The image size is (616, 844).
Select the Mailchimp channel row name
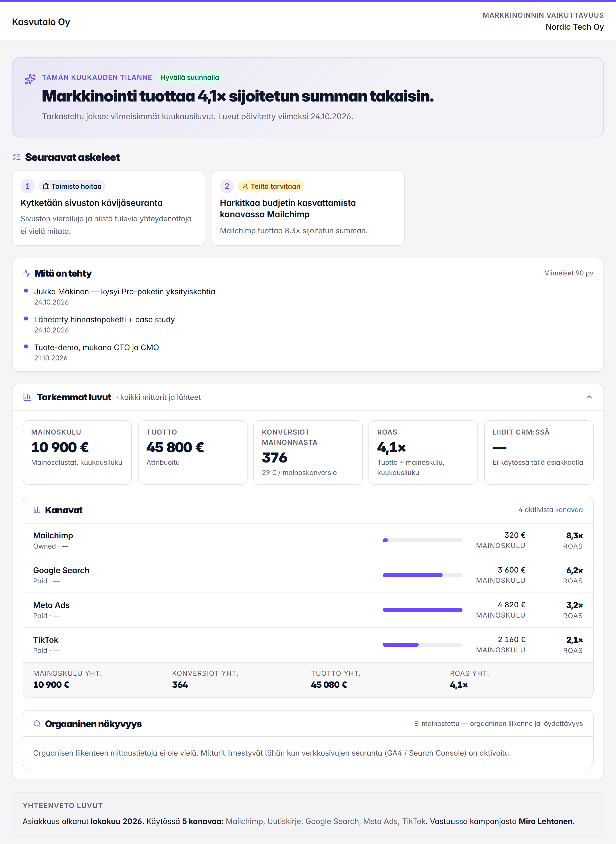click(53, 535)
